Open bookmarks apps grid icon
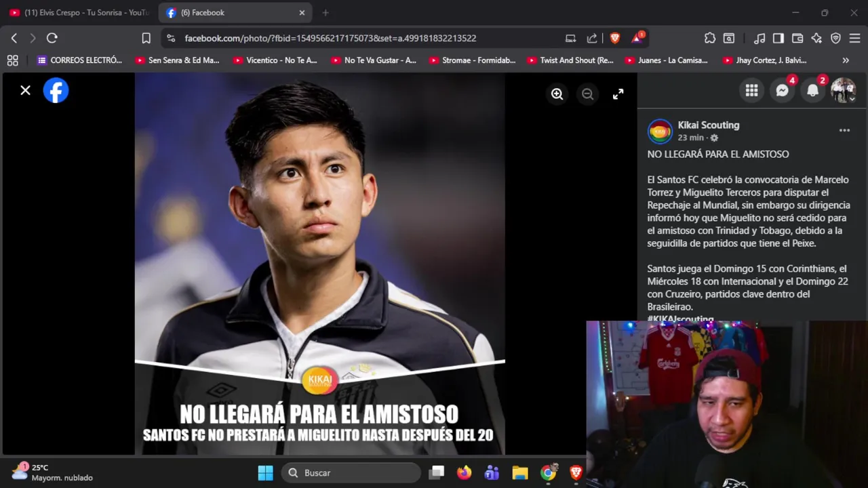Screen dimensions: 868x488 coord(12,60)
